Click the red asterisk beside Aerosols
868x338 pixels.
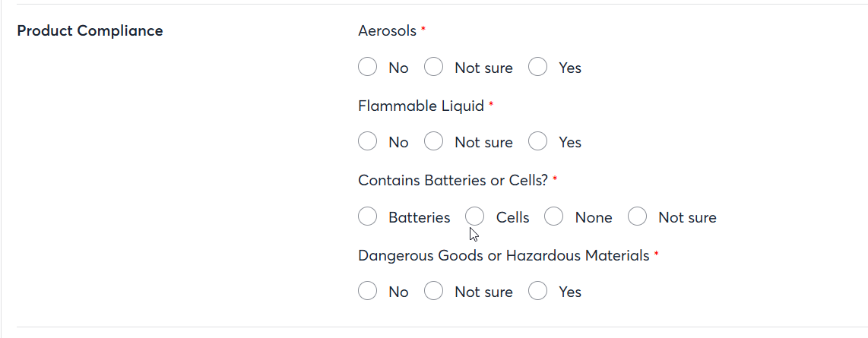(423, 30)
